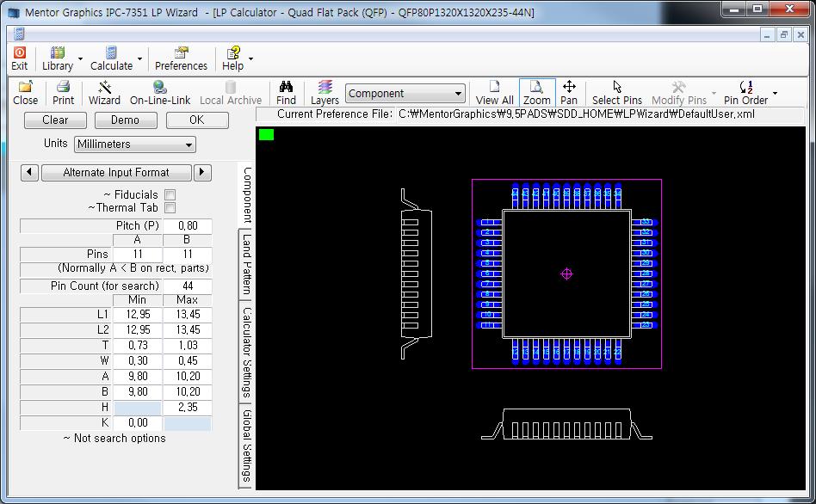816x504 pixels.
Task: Open the On-Line-Link tool
Action: click(160, 94)
